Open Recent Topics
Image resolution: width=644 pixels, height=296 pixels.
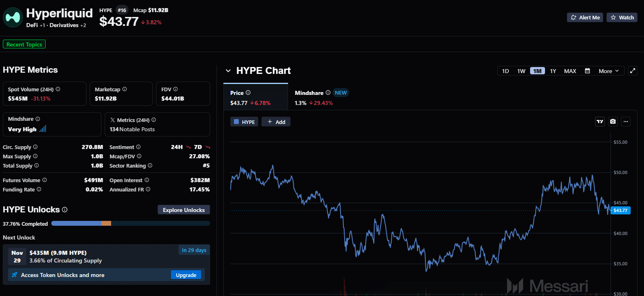click(x=24, y=44)
